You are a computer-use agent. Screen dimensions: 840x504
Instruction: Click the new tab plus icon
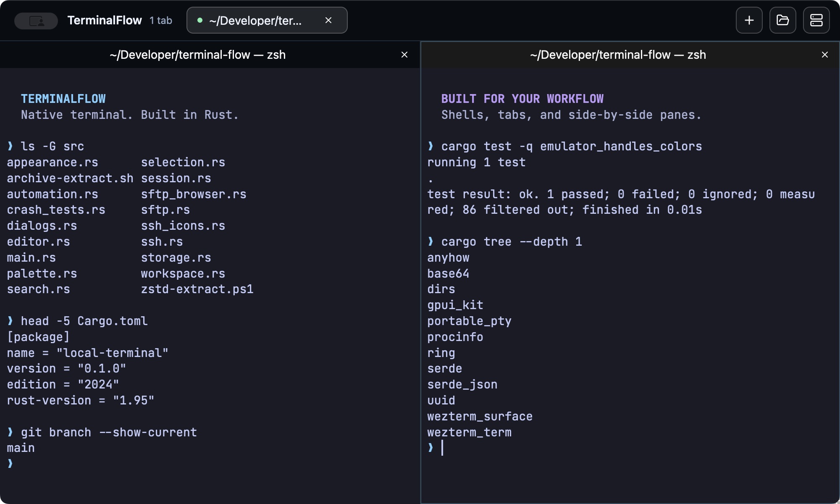click(x=749, y=20)
